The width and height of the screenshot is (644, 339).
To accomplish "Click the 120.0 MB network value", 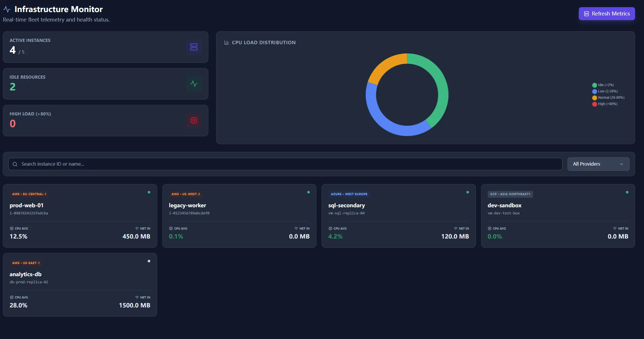I will [455, 236].
